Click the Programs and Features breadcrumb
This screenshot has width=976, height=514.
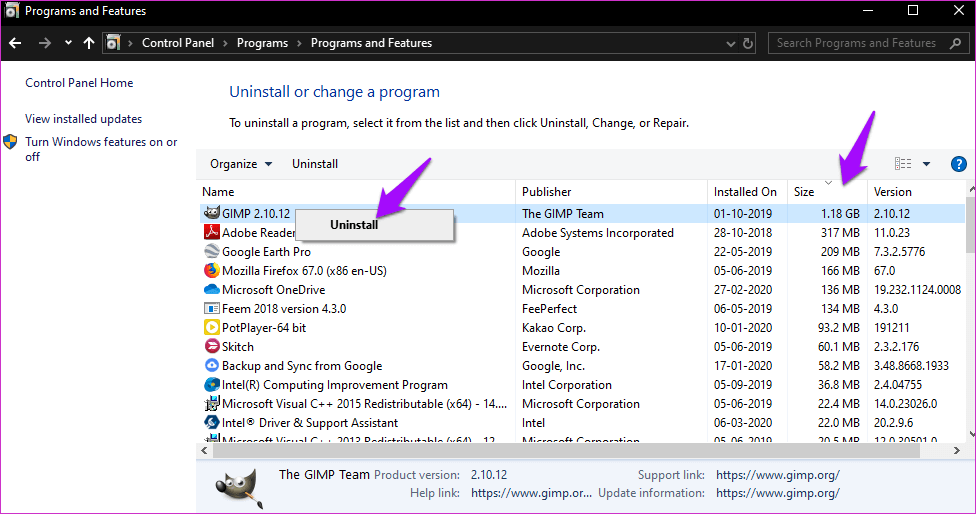[371, 43]
